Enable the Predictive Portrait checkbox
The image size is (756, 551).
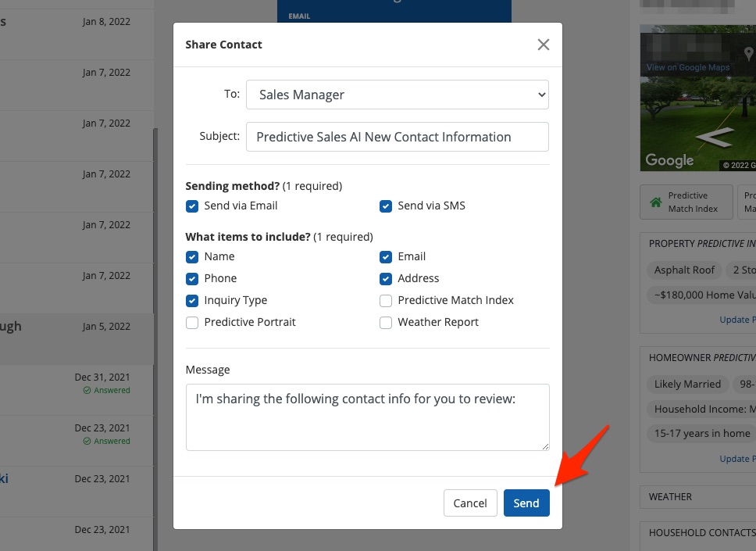192,323
